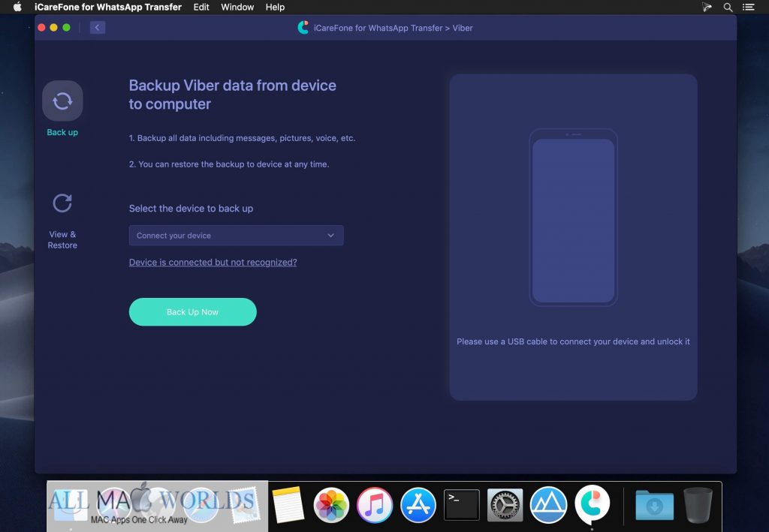
Task: Click 'Select the device to back up' label
Action: (x=191, y=208)
